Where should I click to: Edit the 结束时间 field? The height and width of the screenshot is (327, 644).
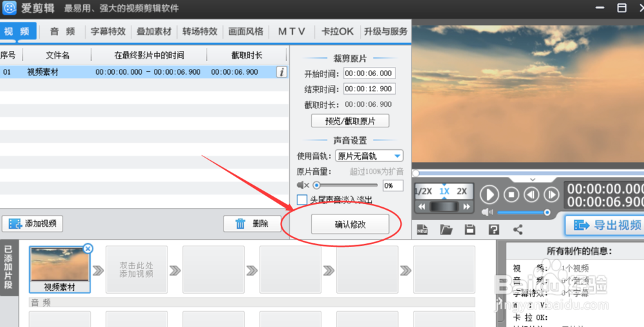click(369, 89)
